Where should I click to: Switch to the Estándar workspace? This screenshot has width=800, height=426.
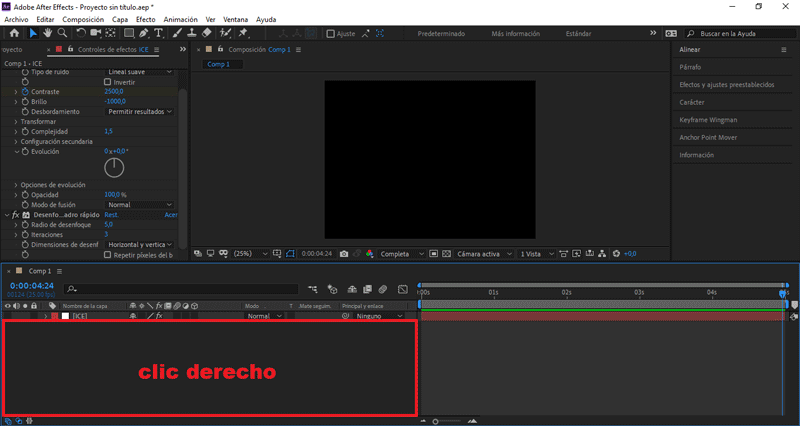click(x=579, y=34)
